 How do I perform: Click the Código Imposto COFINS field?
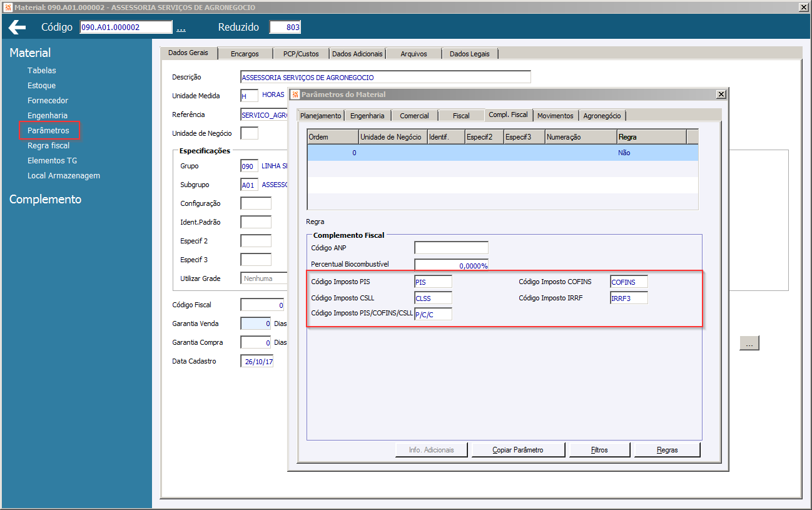point(628,282)
